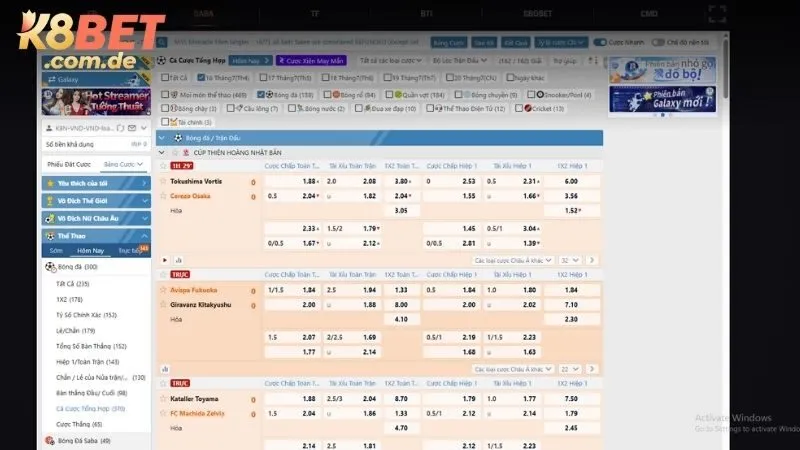This screenshot has height=450, width=800.
Task: Favorite star for Tokushima Vortis
Action: pos(163,181)
